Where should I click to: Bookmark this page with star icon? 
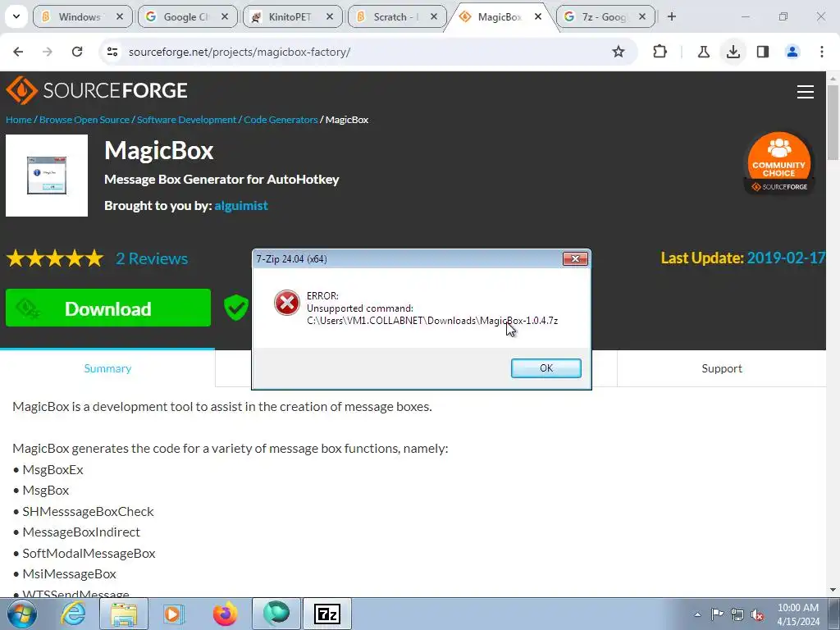click(619, 52)
